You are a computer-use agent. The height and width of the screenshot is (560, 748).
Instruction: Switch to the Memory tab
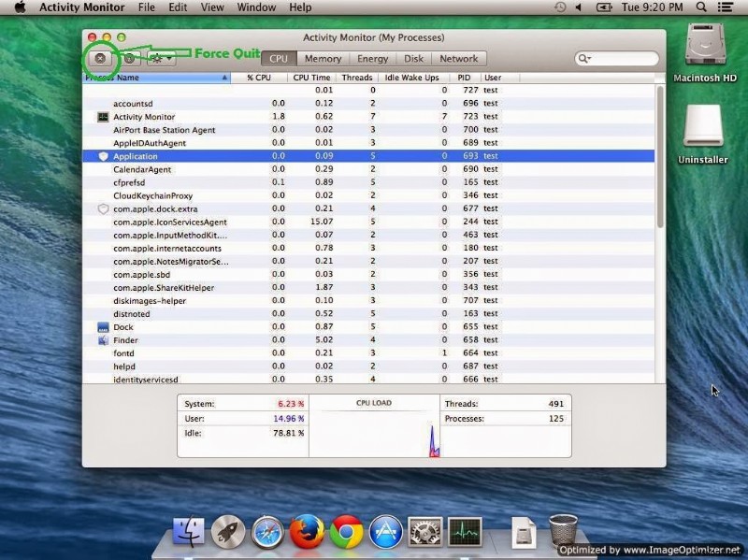(x=322, y=57)
